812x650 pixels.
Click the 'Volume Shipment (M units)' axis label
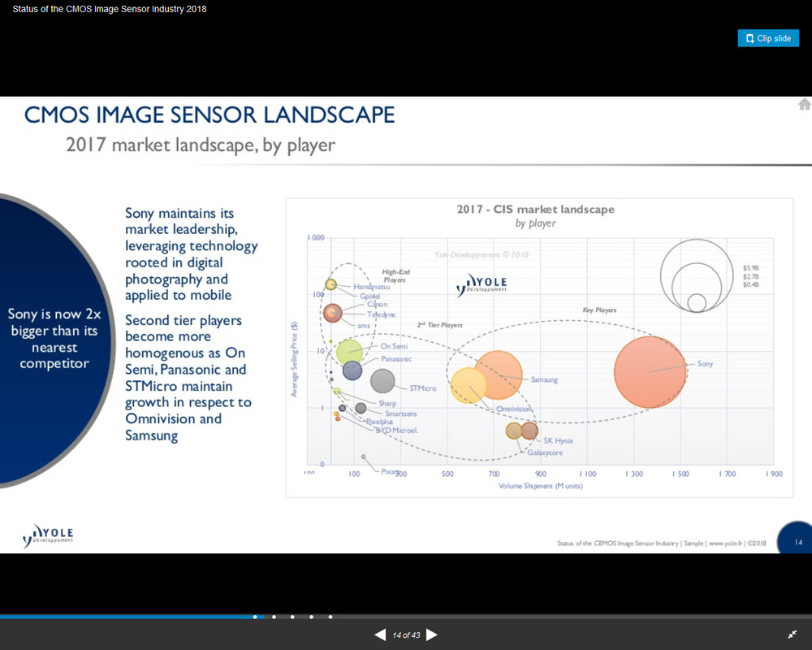click(x=540, y=486)
